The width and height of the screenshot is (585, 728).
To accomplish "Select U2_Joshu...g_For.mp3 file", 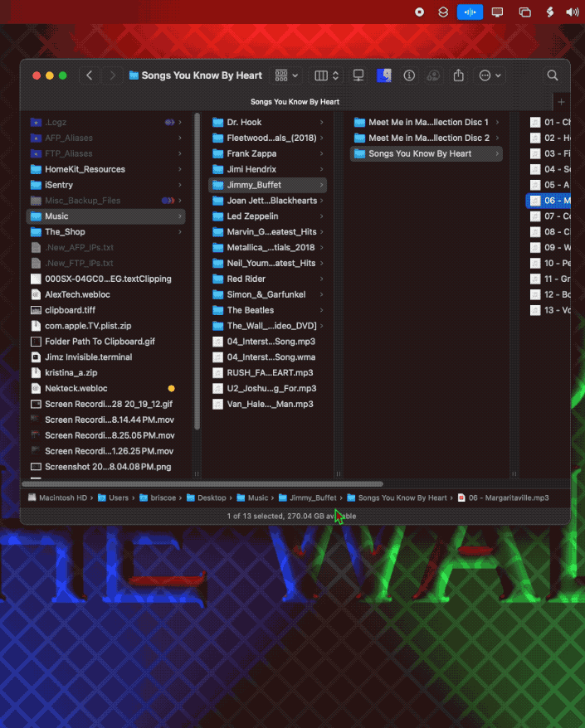I will tap(268, 389).
